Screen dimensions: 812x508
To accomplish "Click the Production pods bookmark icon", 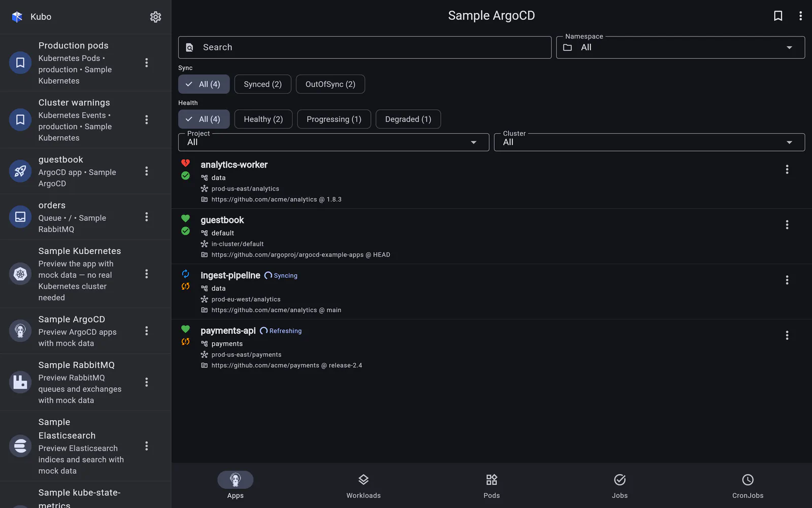I will 20,62.
